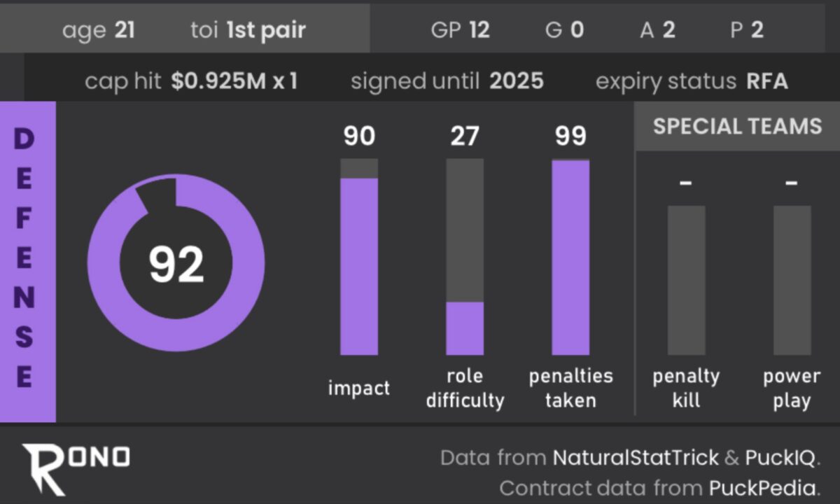Viewport: 840px width, 504px height.
Task: Select the SPECIAL TEAMS header
Action: (737, 127)
